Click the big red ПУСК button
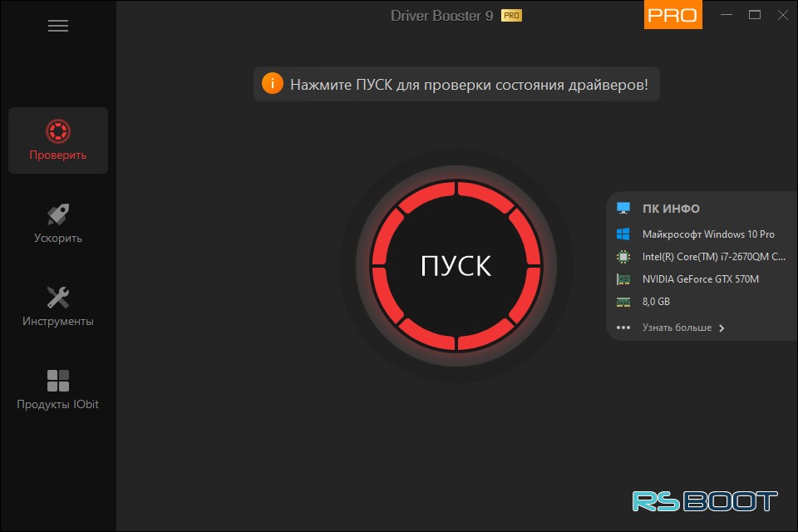The image size is (798, 532). pos(456,266)
